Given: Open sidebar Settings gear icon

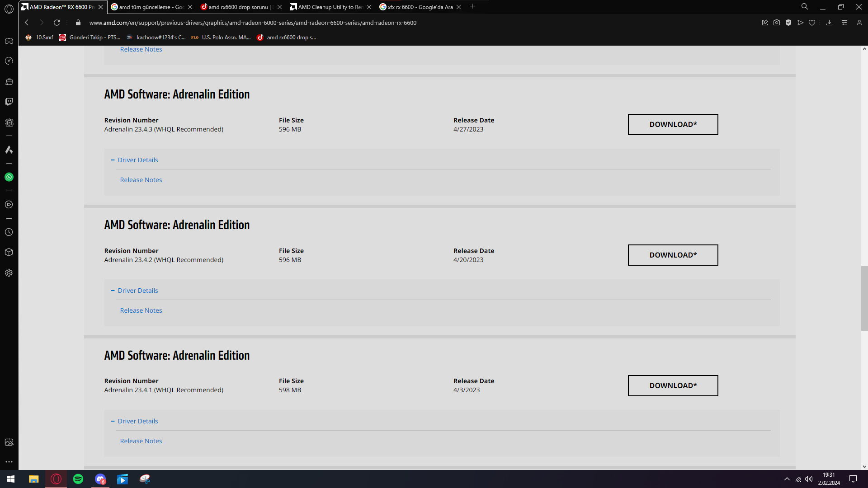Looking at the screenshot, I should point(9,273).
